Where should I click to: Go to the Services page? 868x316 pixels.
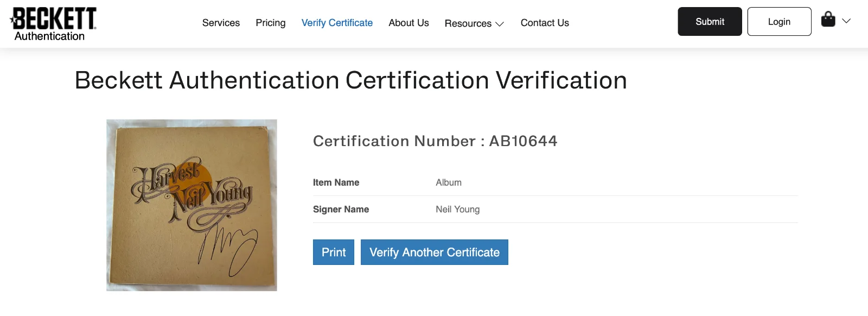point(221,23)
